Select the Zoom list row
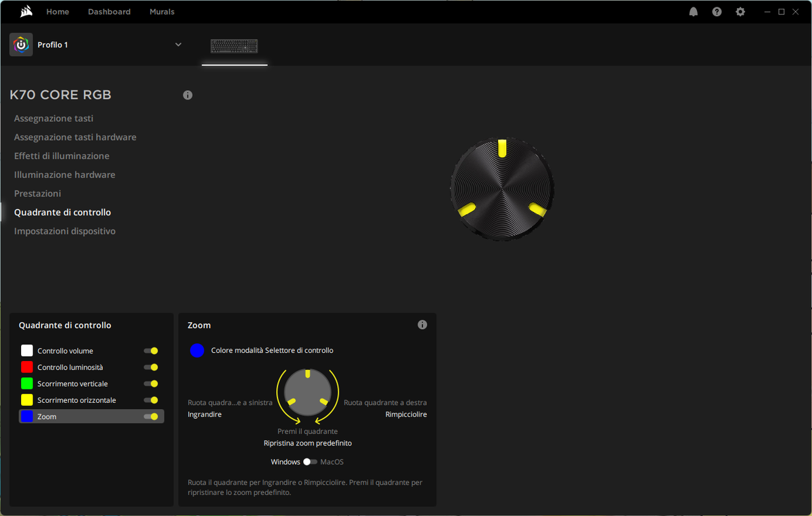Screen dimensions: 812x516 point(91,416)
